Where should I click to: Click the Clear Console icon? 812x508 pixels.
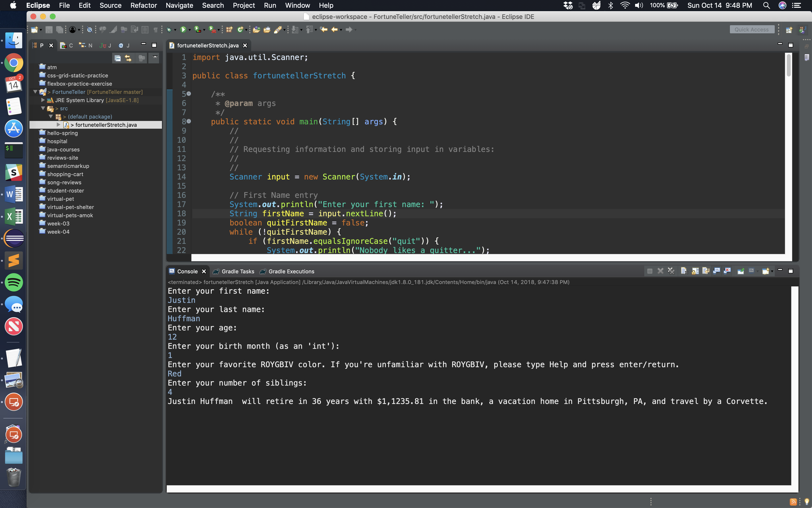tap(684, 271)
